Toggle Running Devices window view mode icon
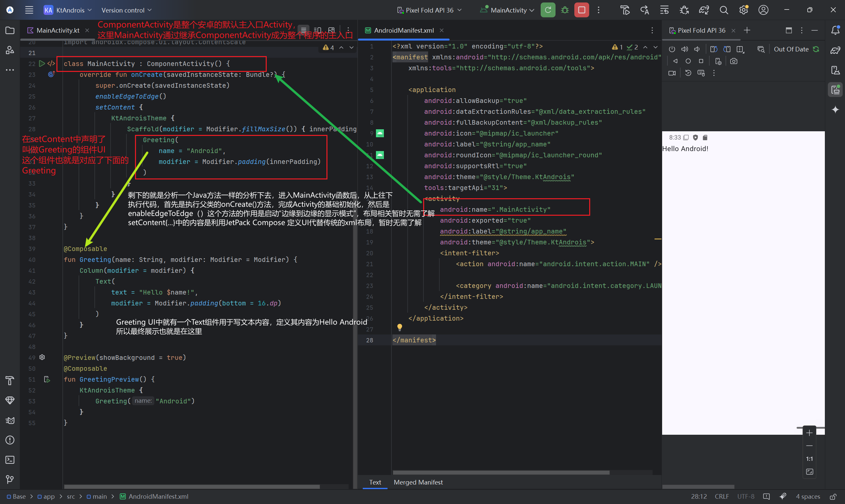This screenshot has width=845, height=504. point(789,31)
